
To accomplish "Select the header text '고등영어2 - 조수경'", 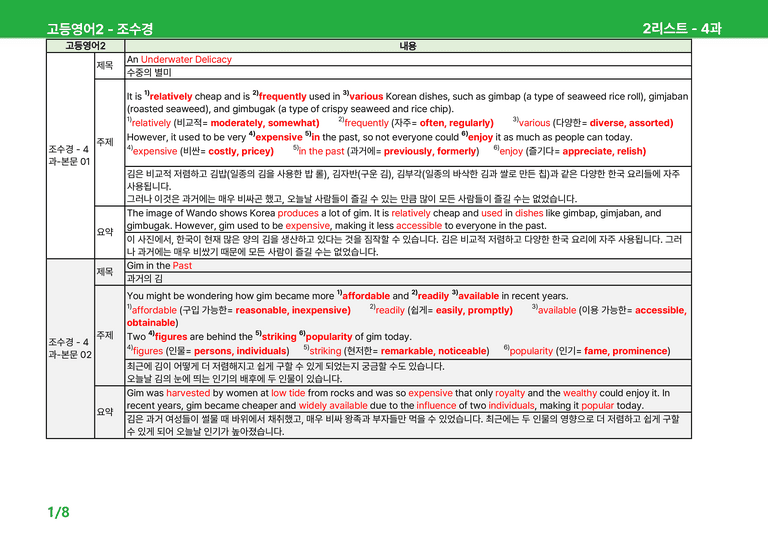I will coord(100,29).
